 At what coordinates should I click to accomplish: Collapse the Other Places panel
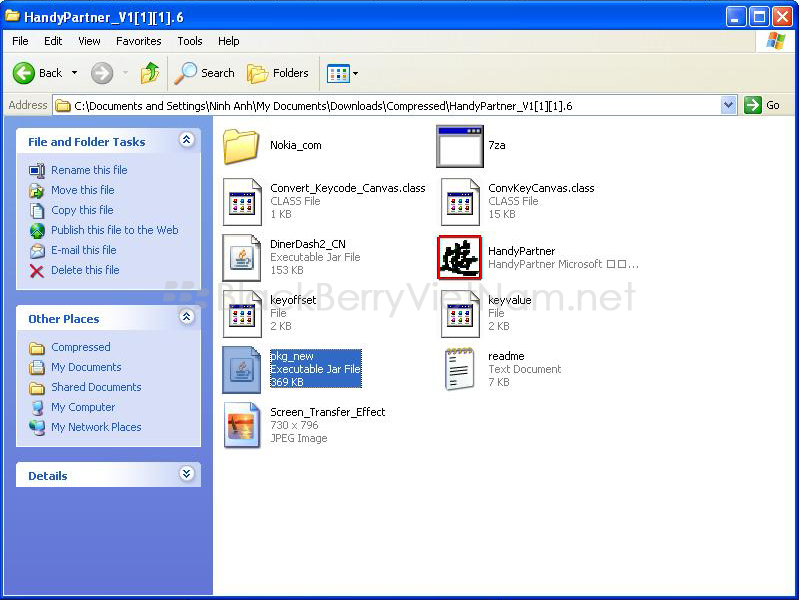coord(186,317)
